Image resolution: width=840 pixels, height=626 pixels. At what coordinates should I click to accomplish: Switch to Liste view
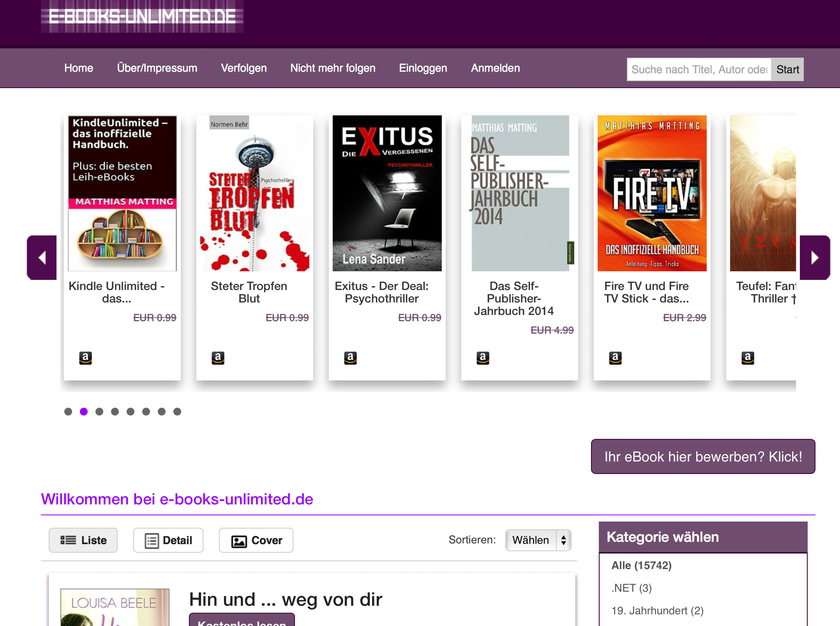click(83, 540)
